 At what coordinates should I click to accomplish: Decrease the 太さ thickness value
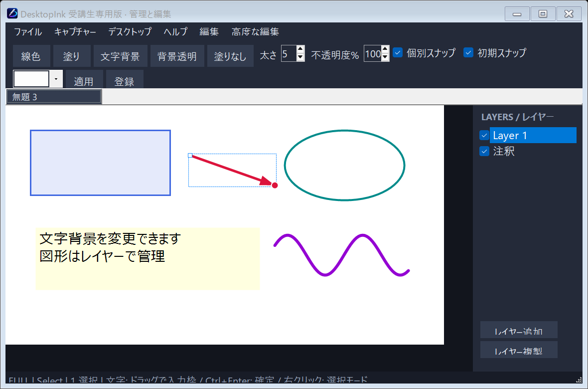coord(300,57)
